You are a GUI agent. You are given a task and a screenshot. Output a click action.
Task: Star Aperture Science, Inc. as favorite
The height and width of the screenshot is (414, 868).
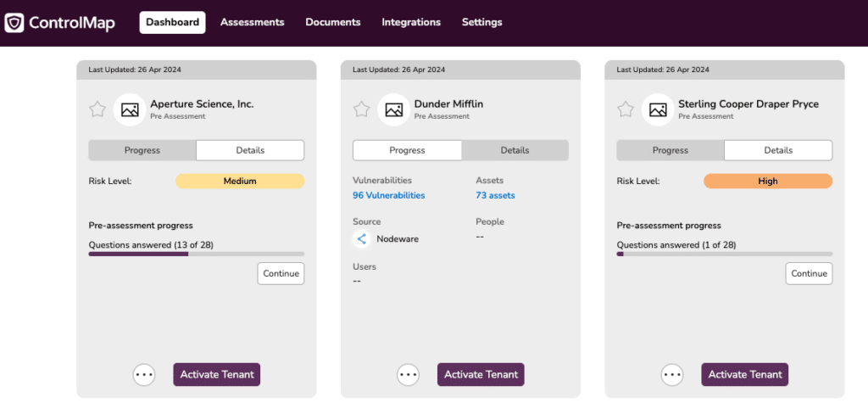tap(97, 109)
